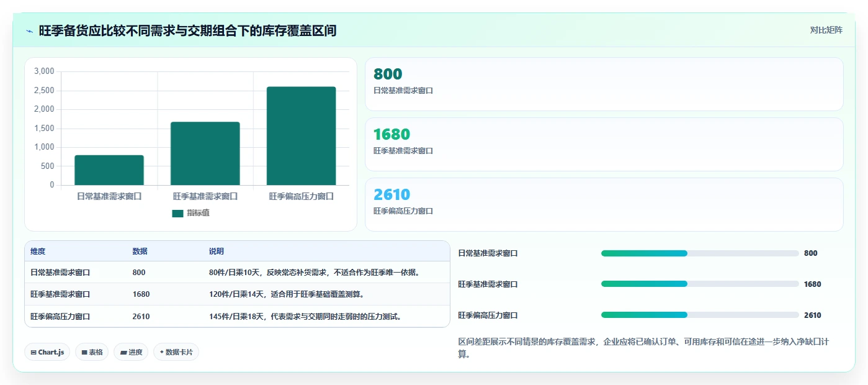The image size is (868, 385).
Task: Click the y-axis value 3,000
Action: pos(44,71)
